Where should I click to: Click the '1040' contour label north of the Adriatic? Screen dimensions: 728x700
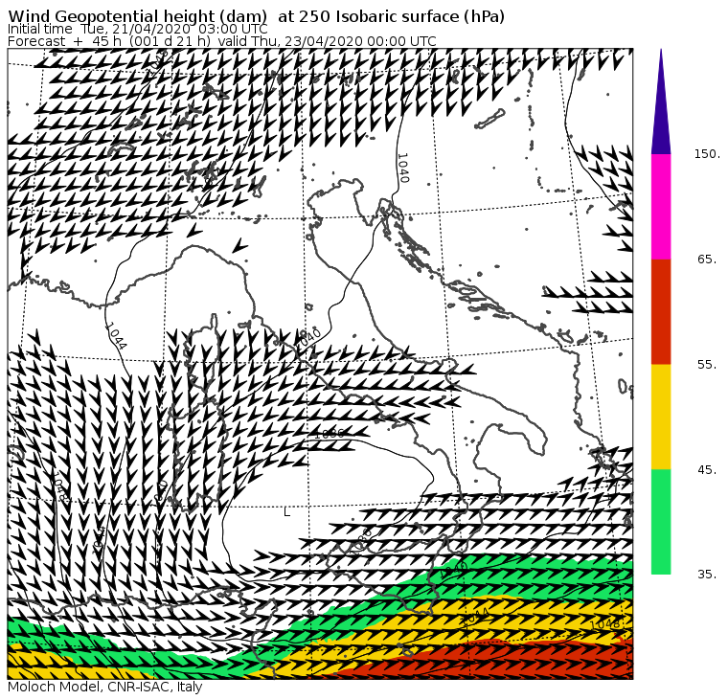click(402, 168)
